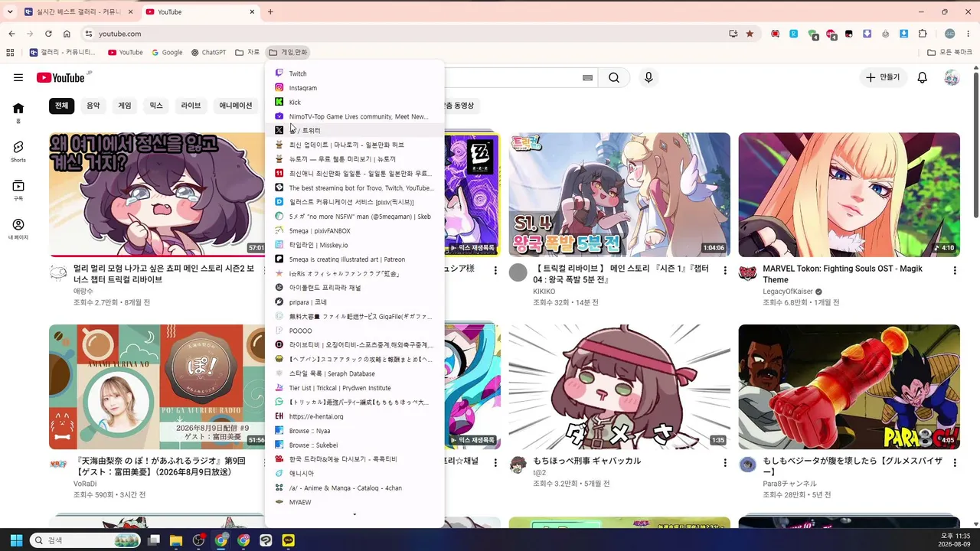Open the Chrome three-dot menu
Image resolution: width=980 pixels, height=551 pixels.
pos(969,34)
